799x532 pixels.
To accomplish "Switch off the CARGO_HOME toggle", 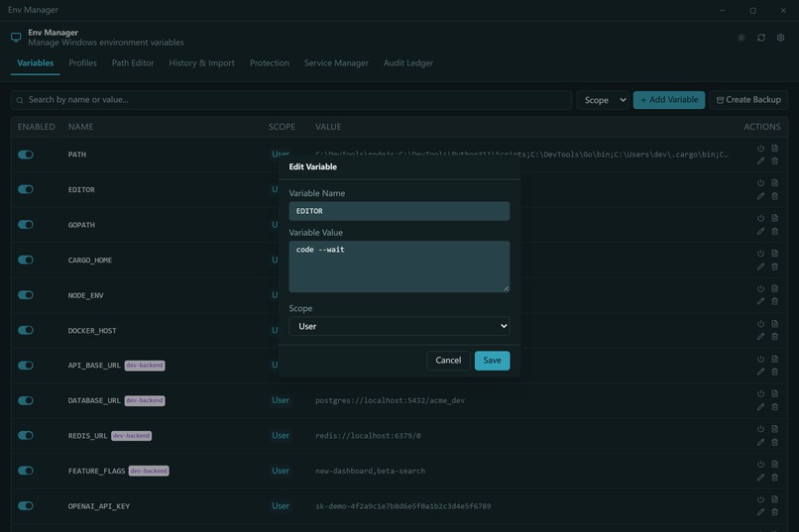I will click(x=26, y=260).
